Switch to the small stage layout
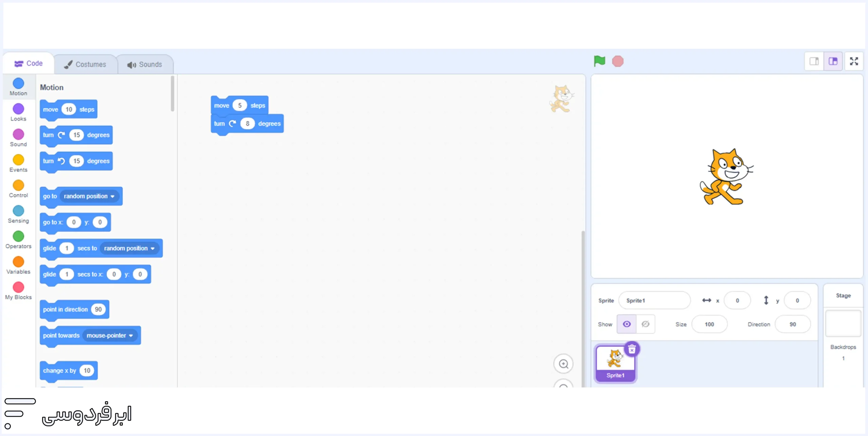868x436 pixels. [x=814, y=61]
